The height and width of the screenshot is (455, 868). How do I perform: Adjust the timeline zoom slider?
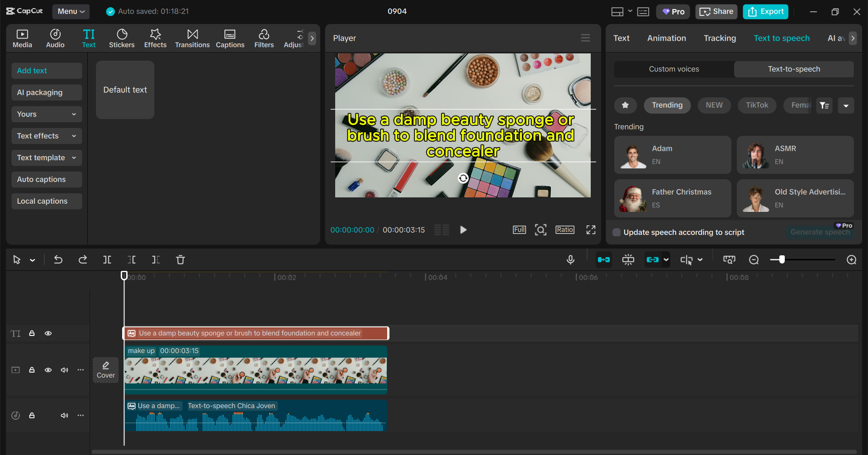781,259
